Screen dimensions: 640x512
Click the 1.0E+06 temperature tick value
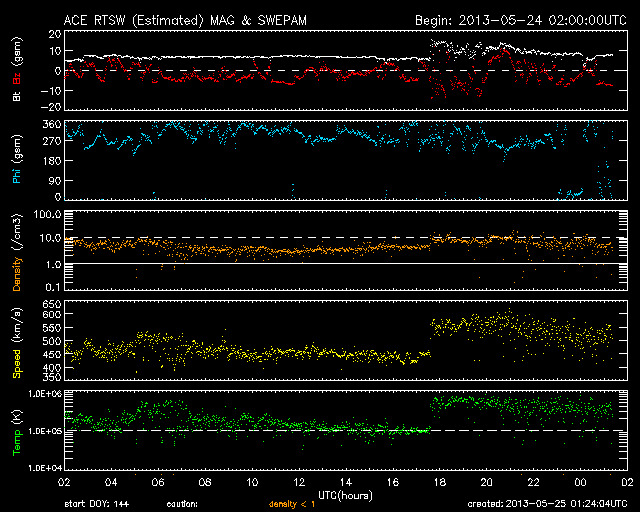point(44,393)
